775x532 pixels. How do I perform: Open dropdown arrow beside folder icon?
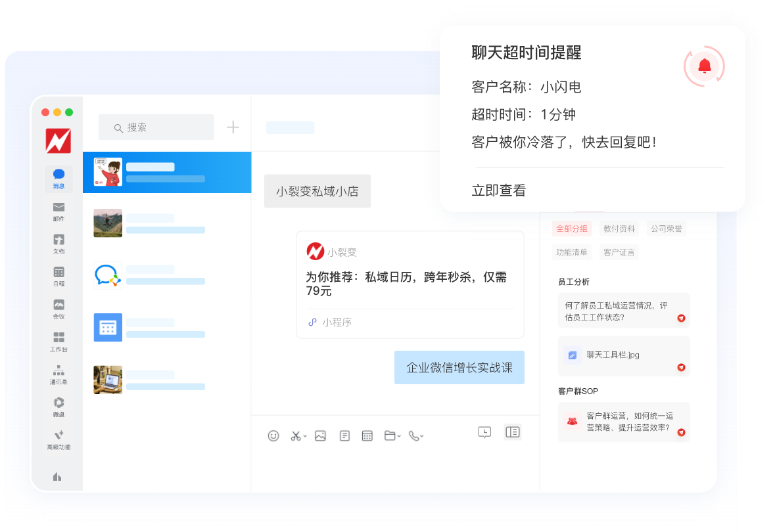pyautogui.click(x=399, y=436)
